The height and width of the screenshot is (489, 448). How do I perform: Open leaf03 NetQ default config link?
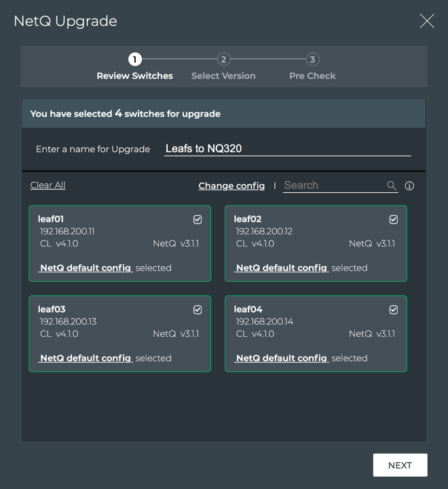click(x=86, y=358)
